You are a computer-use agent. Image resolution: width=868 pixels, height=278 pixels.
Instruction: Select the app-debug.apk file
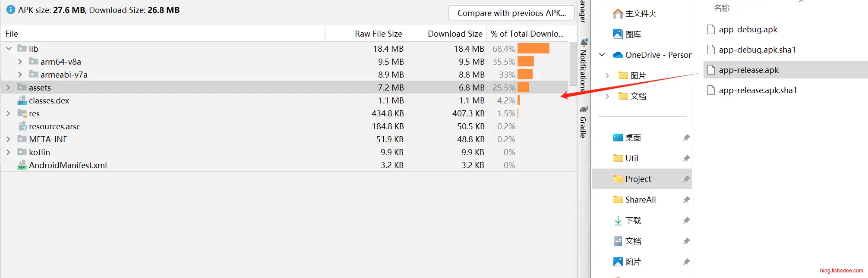coord(748,30)
